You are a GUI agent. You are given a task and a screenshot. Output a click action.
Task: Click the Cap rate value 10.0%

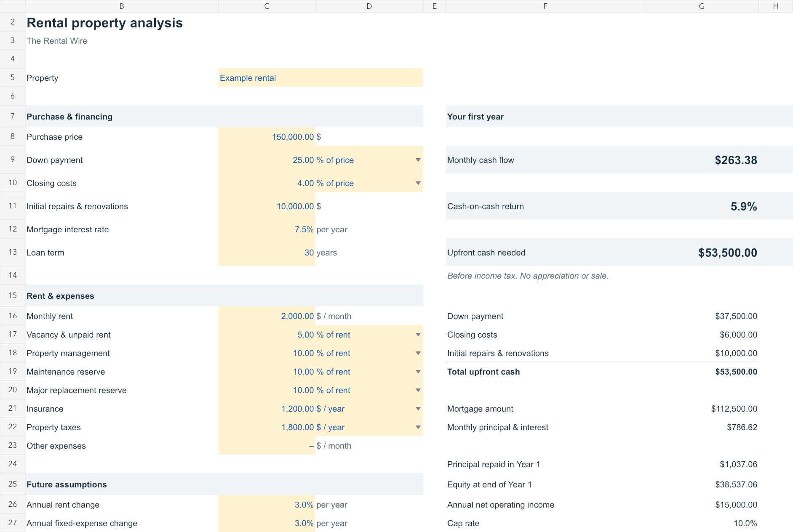[x=745, y=523]
